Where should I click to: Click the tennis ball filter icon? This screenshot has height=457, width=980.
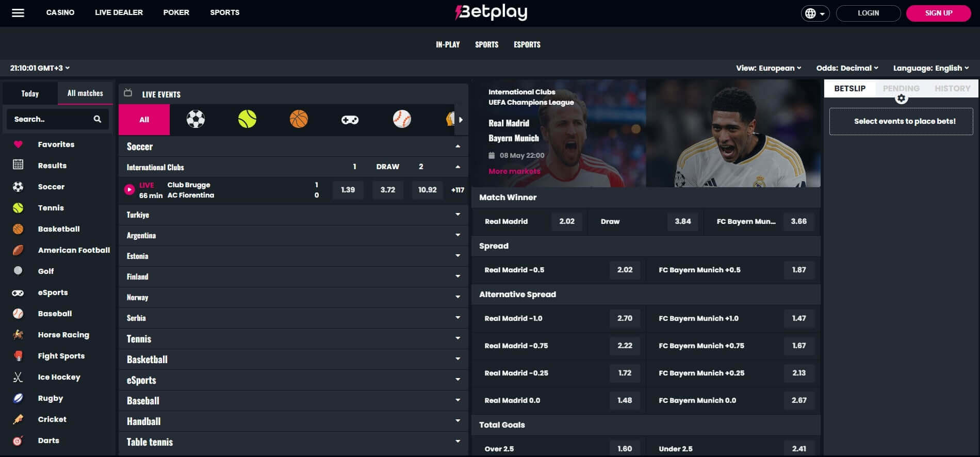(247, 119)
